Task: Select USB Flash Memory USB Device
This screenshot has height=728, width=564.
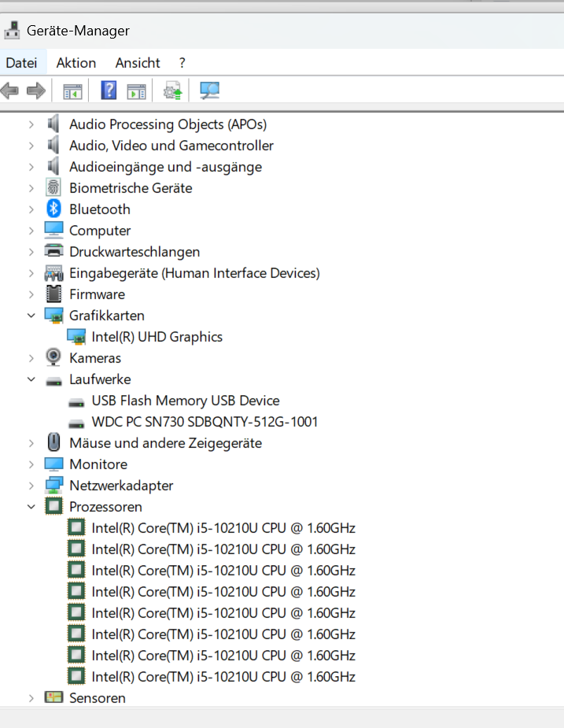Action: tap(186, 401)
